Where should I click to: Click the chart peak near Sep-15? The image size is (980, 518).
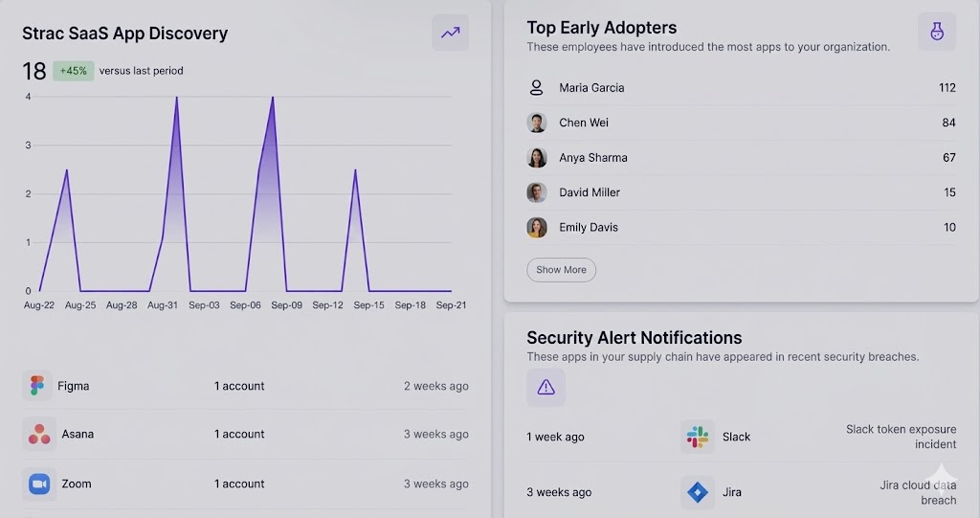pos(355,170)
